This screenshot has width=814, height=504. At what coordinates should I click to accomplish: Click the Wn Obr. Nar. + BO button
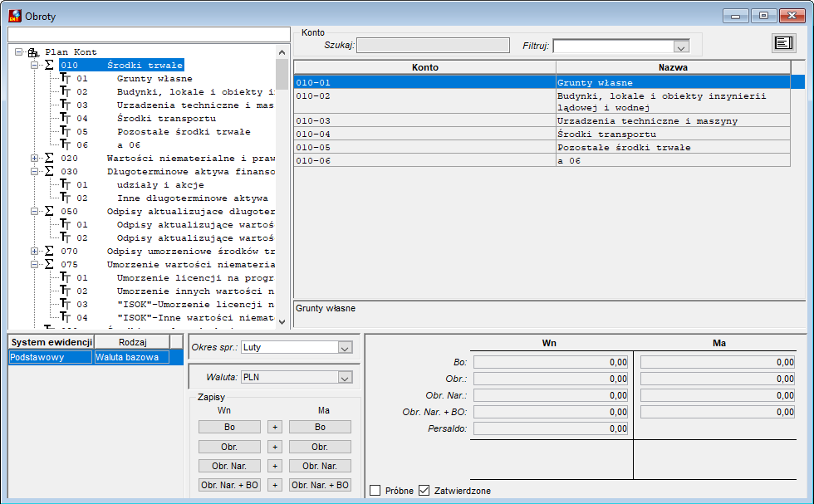[229, 485]
